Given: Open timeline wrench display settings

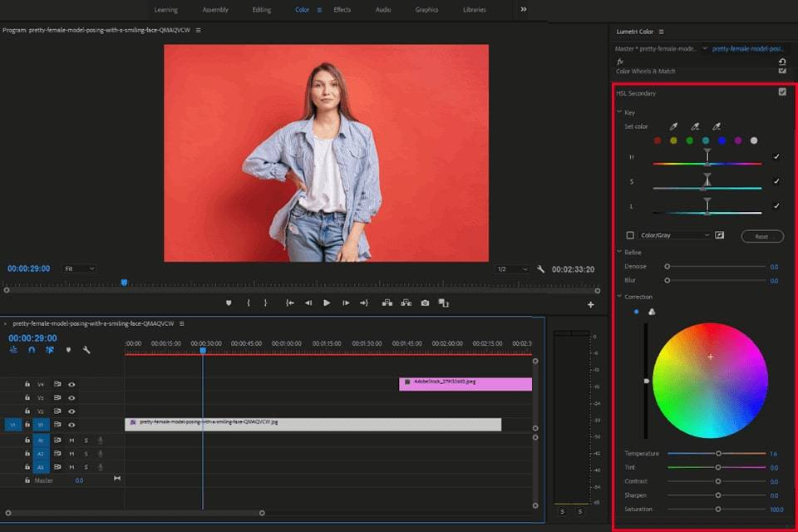Looking at the screenshot, I should (x=86, y=350).
